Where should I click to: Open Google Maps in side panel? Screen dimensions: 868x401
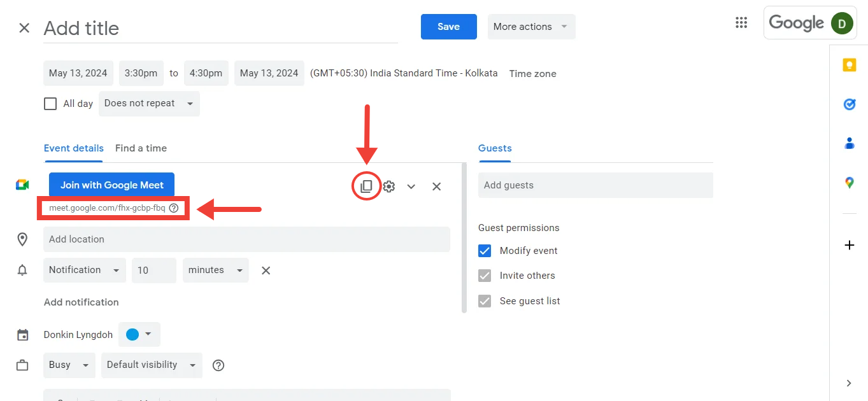849,183
